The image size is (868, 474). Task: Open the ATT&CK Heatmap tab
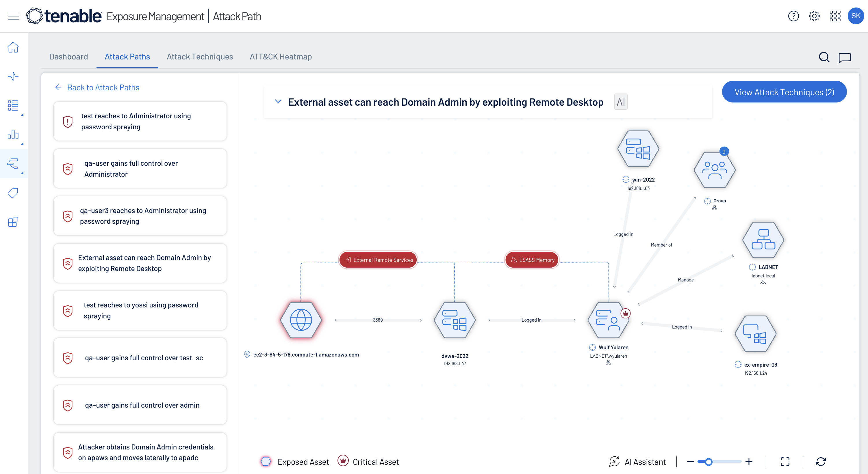point(281,57)
